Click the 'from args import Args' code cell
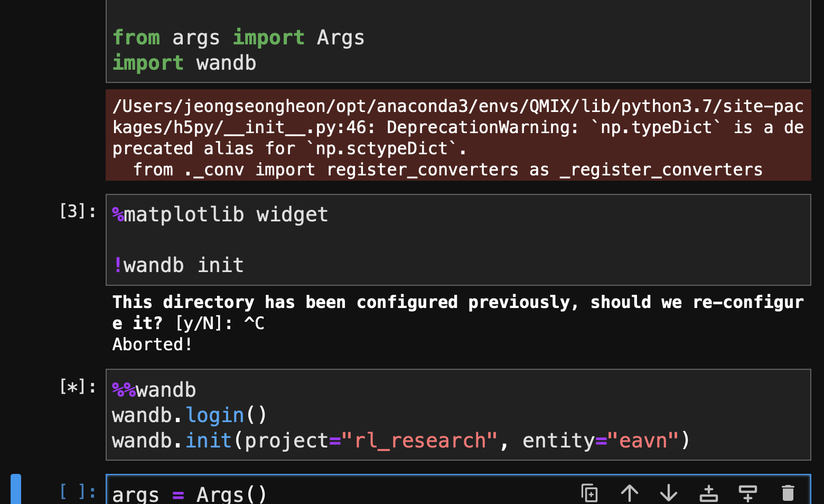This screenshot has width=824, height=504. click(x=458, y=41)
